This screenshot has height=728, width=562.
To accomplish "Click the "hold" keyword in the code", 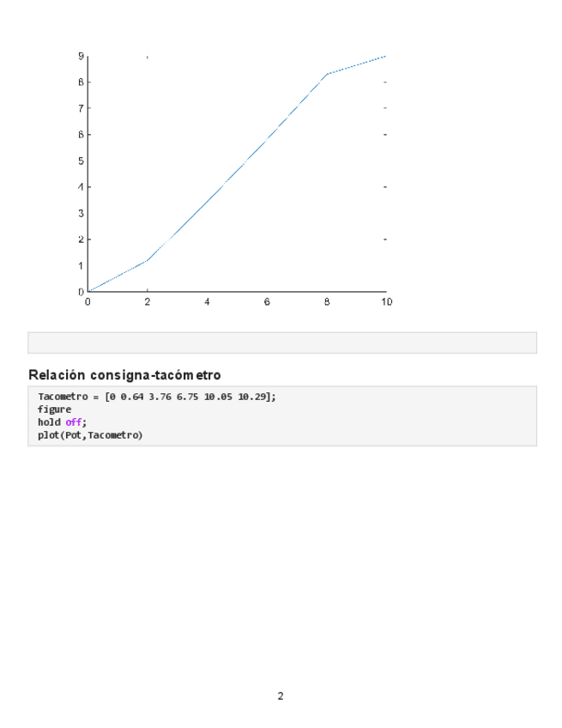I will pyautogui.click(x=49, y=422).
